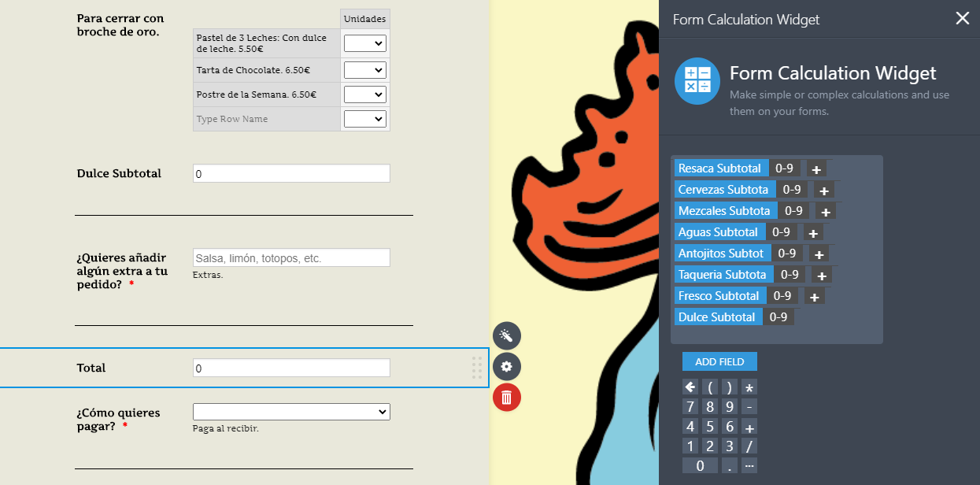Open units dropdown in Type Row Name row
Viewport: 980px width, 485px height.
click(365, 119)
